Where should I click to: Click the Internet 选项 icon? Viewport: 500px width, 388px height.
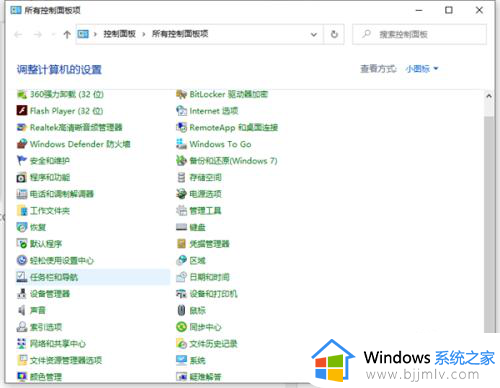pyautogui.click(x=181, y=110)
